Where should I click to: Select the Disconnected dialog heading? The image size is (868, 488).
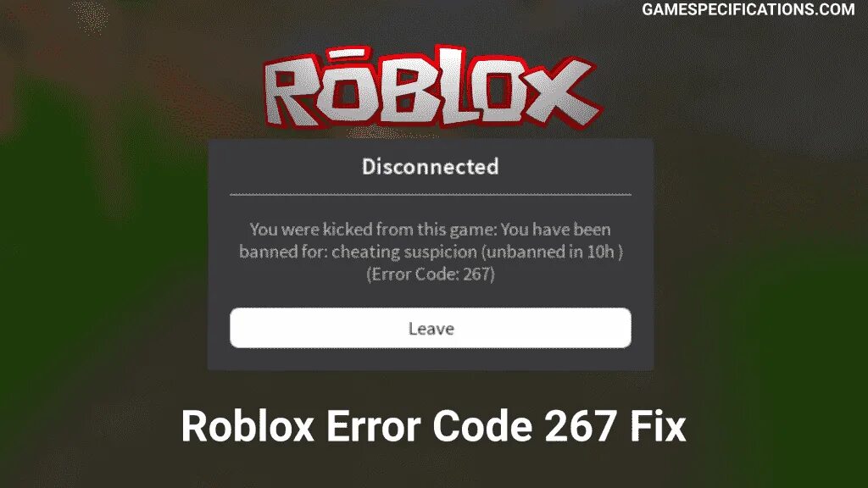[430, 167]
